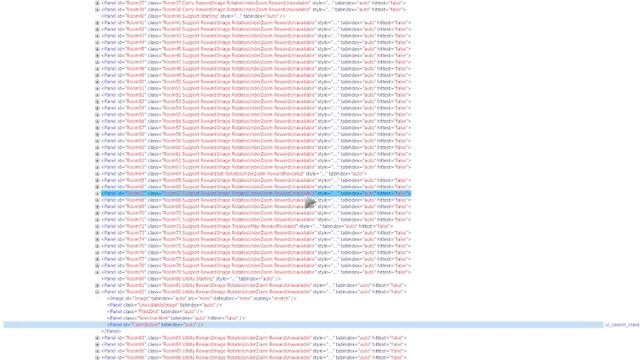Image resolution: width=640 pixels, height=360 pixels.
Task: Select the Room61 panel row
Action: (x=256, y=154)
